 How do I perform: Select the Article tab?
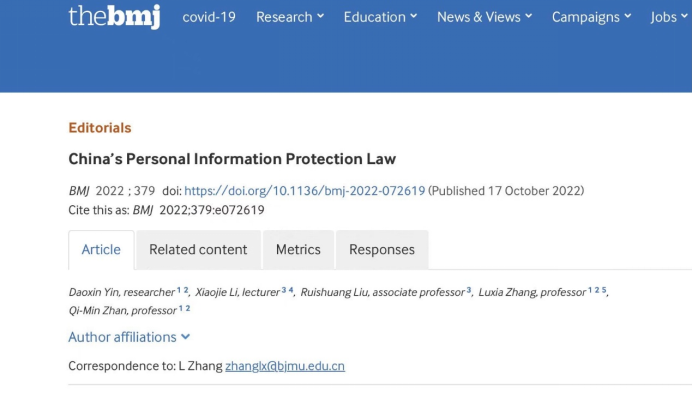pos(101,250)
